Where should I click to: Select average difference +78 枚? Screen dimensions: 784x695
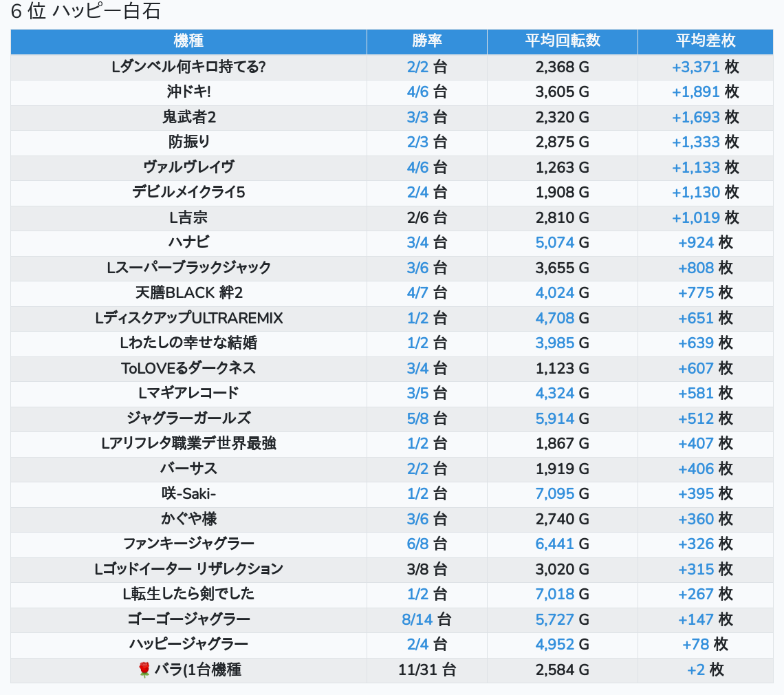(706, 644)
